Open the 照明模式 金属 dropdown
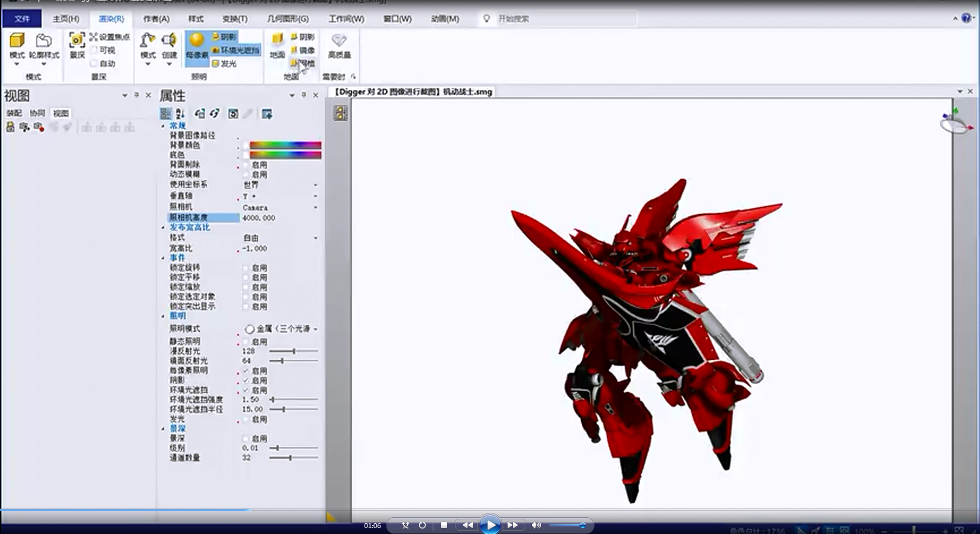Viewport: 980px width, 534px height. point(315,329)
